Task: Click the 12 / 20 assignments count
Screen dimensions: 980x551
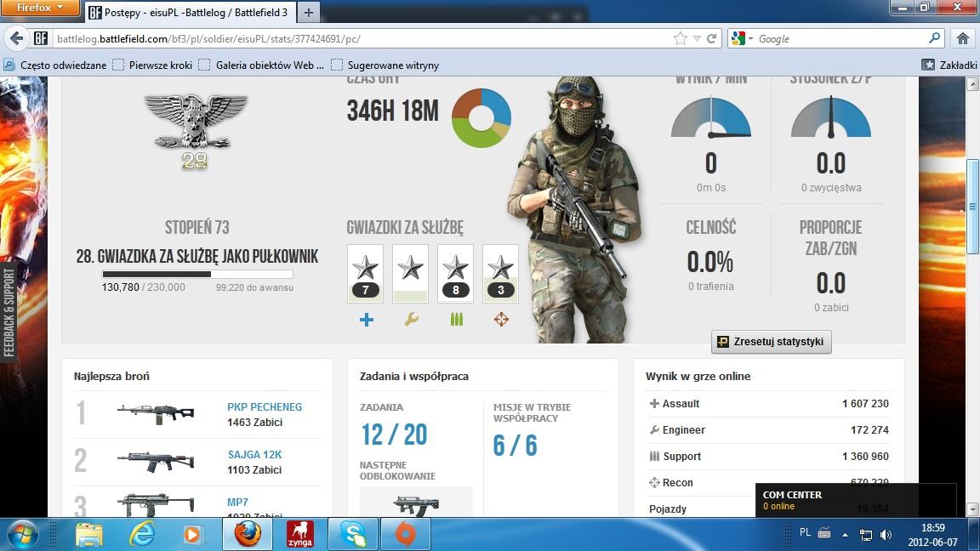Action: pos(394,435)
